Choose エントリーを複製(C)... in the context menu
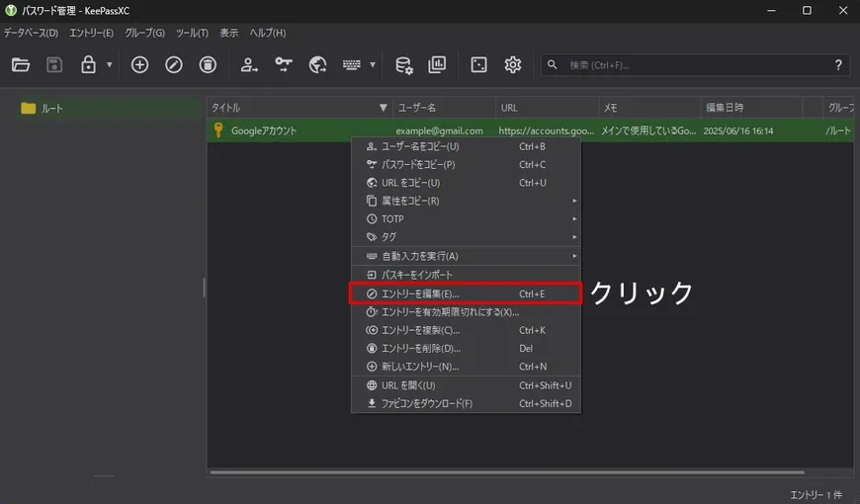 (x=466, y=330)
